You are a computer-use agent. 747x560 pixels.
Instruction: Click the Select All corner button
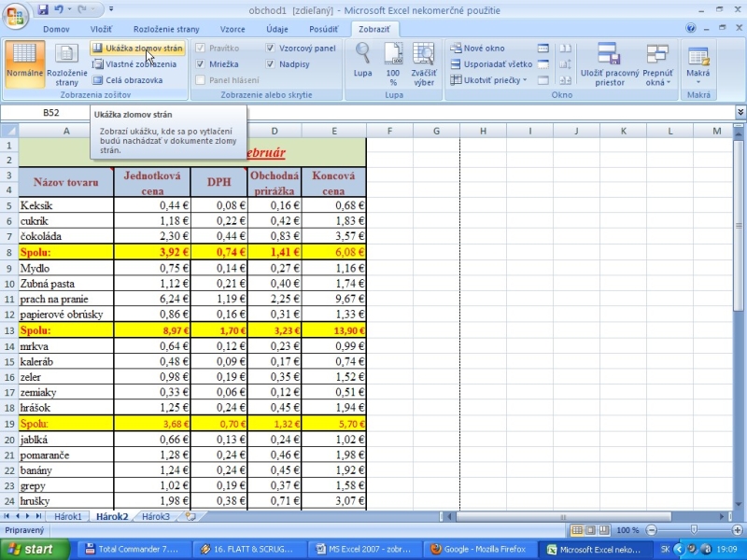9,131
